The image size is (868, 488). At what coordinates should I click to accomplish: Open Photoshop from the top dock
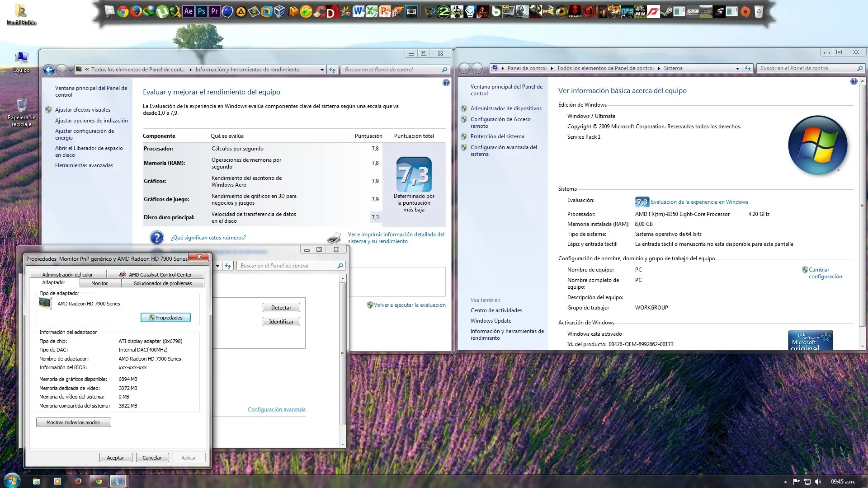pyautogui.click(x=202, y=12)
